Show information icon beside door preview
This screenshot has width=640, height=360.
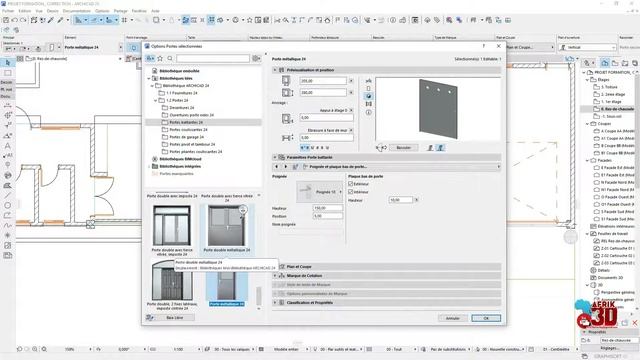tap(369, 112)
